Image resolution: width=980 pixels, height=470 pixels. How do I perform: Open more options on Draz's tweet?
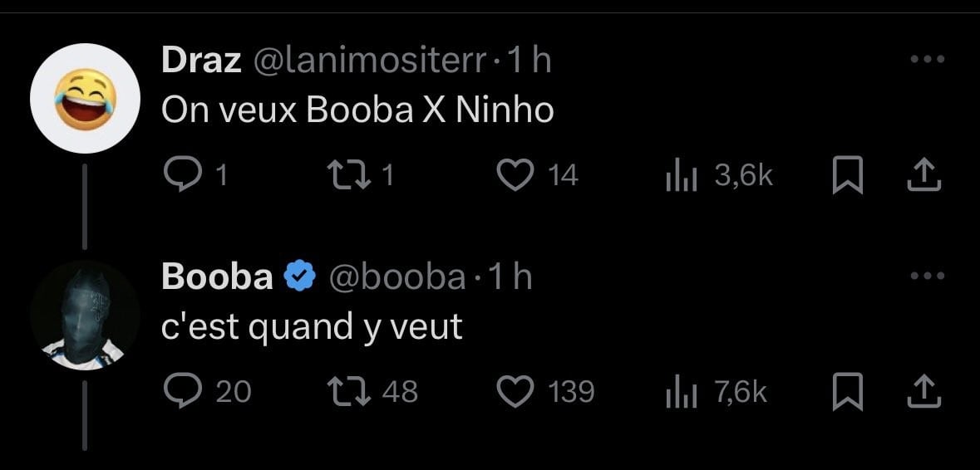point(927,59)
